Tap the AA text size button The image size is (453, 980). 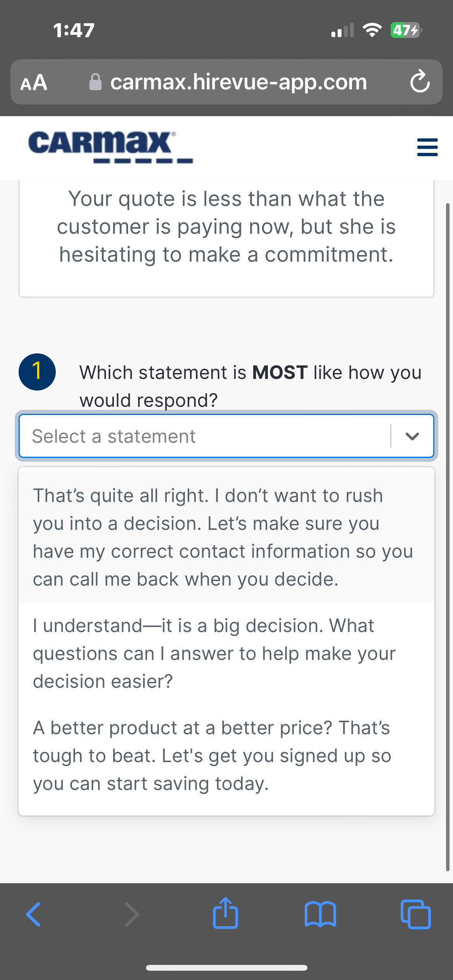(34, 82)
